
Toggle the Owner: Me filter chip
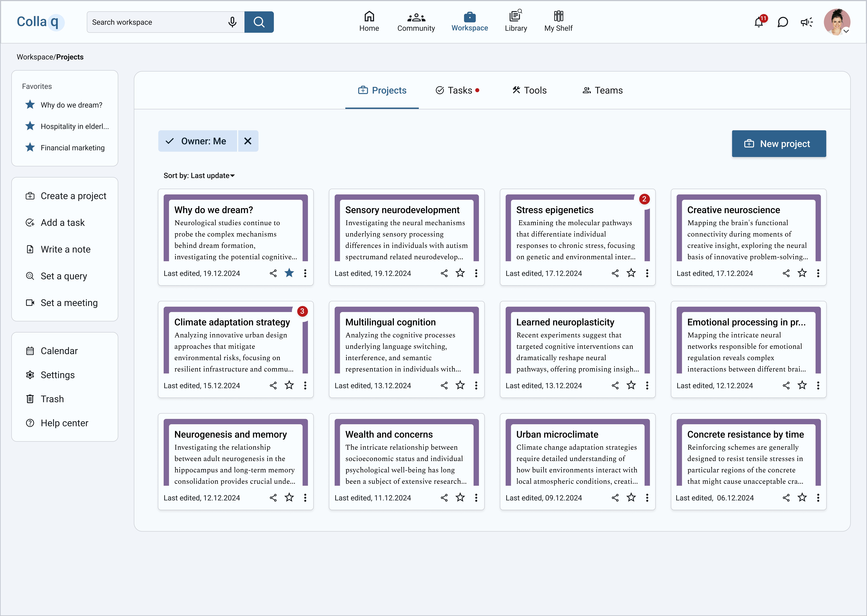[198, 141]
